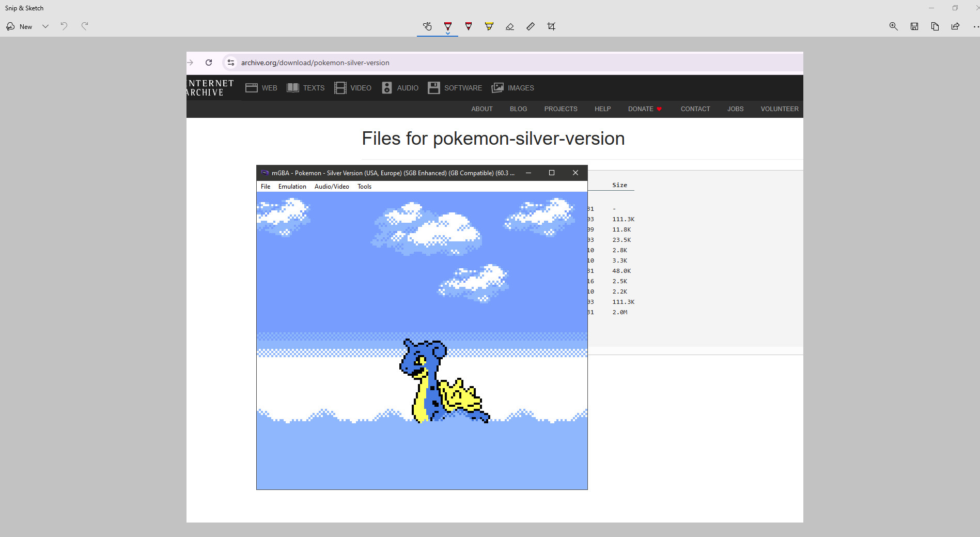View site information icon in address bar
This screenshot has height=537, width=980.
point(231,63)
